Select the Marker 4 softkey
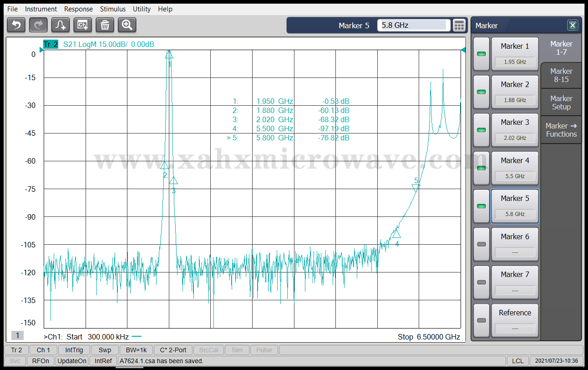The height and width of the screenshot is (370, 588). pos(515,168)
